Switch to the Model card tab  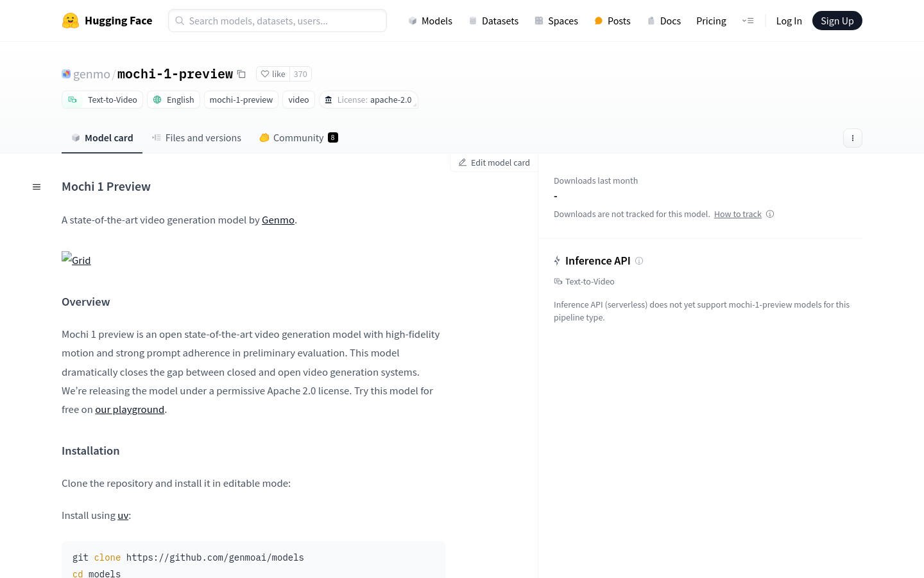point(102,137)
